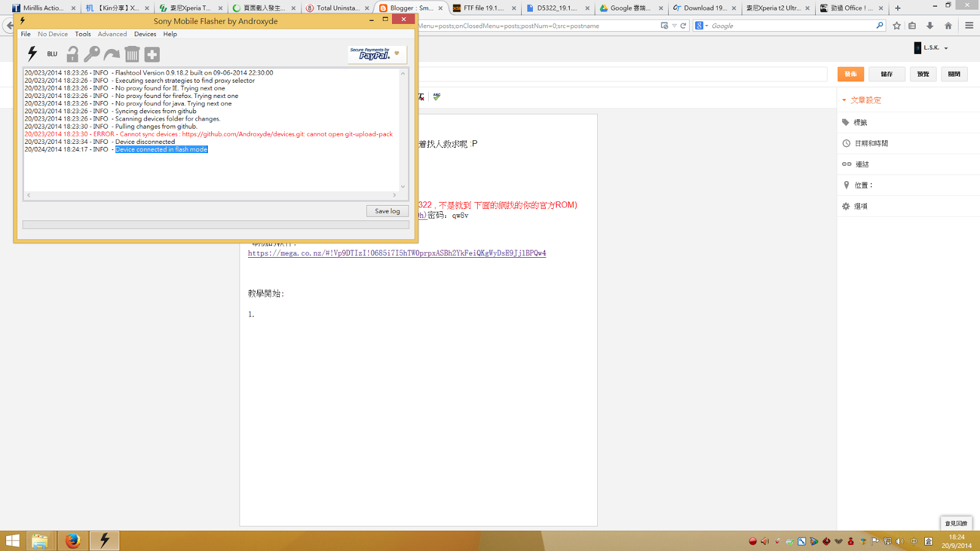Screen dimensions: 980x551
Task: Click the 關閉 close button in Blogger
Action: (954, 74)
